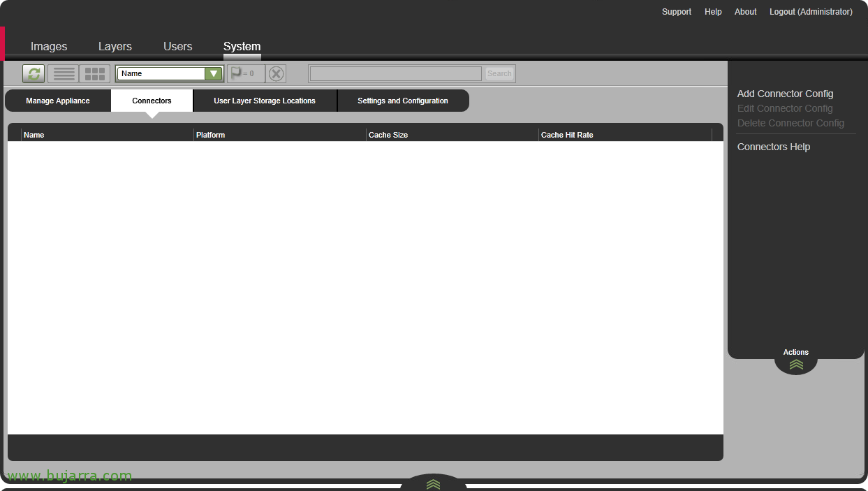Switch to grid view layout
This screenshot has height=491, width=868.
click(94, 73)
